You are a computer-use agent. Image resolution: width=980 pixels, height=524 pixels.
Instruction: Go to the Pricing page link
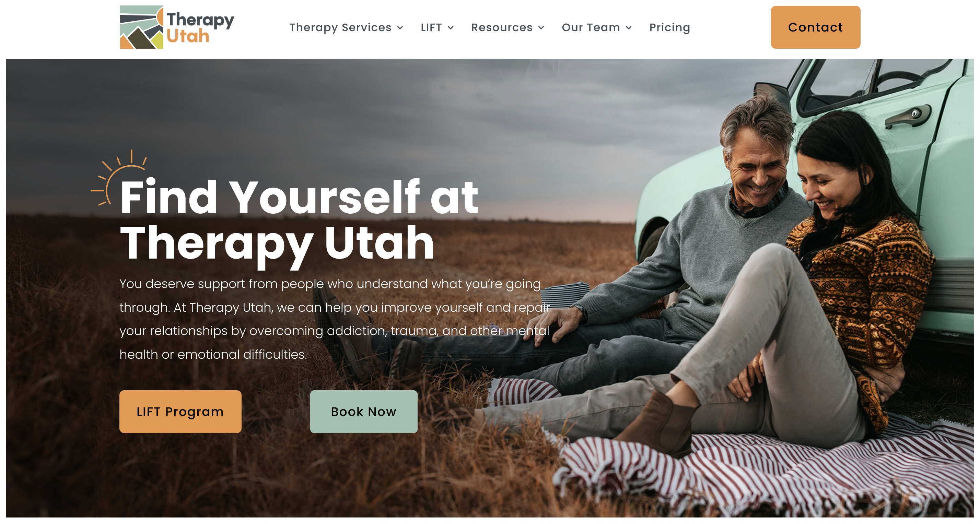click(669, 28)
